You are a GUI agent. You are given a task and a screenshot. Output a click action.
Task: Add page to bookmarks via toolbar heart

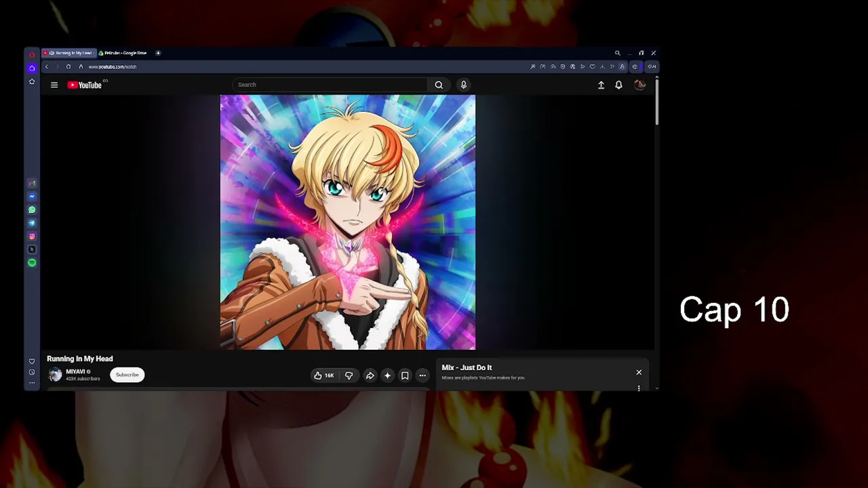pos(592,66)
